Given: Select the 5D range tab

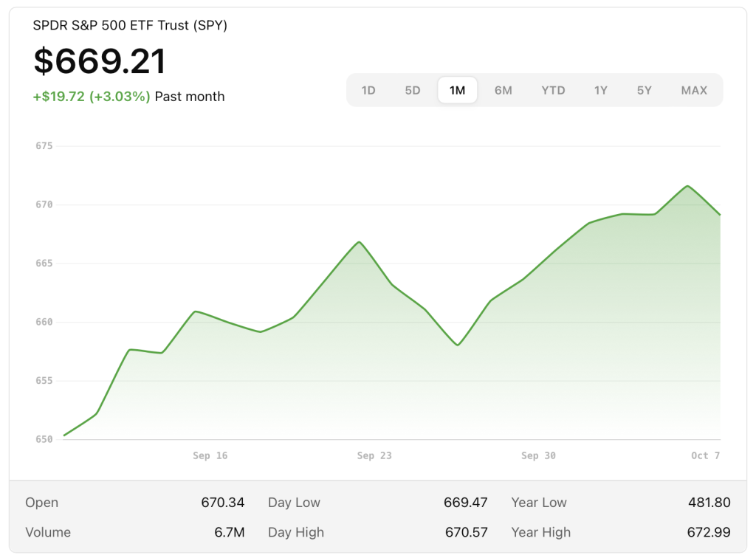Looking at the screenshot, I should tap(413, 91).
